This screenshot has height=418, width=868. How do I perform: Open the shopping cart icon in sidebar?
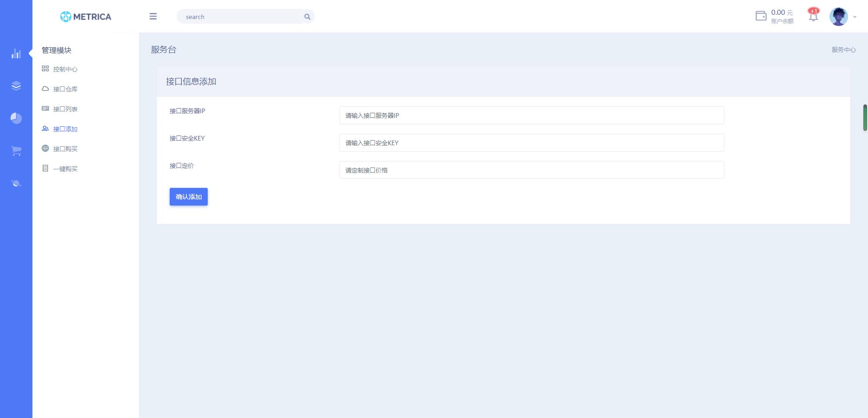pos(16,150)
